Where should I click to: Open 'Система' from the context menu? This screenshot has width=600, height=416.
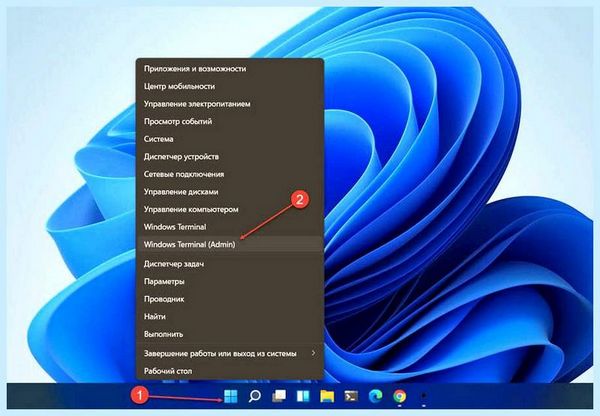click(x=230, y=139)
